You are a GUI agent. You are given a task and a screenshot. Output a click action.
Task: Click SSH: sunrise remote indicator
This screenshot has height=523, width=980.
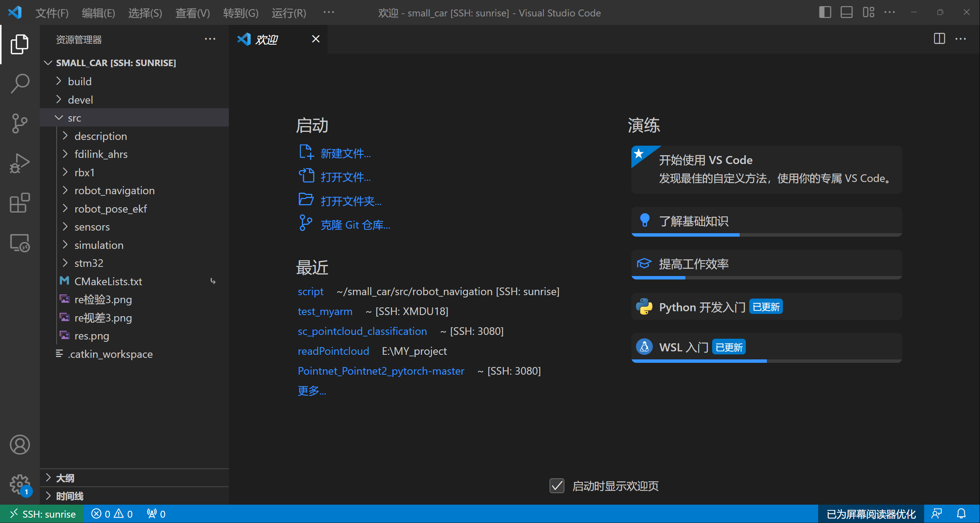click(x=42, y=514)
